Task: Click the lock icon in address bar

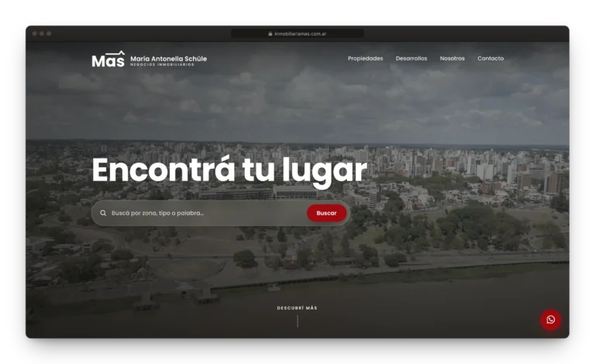Action: (x=270, y=34)
